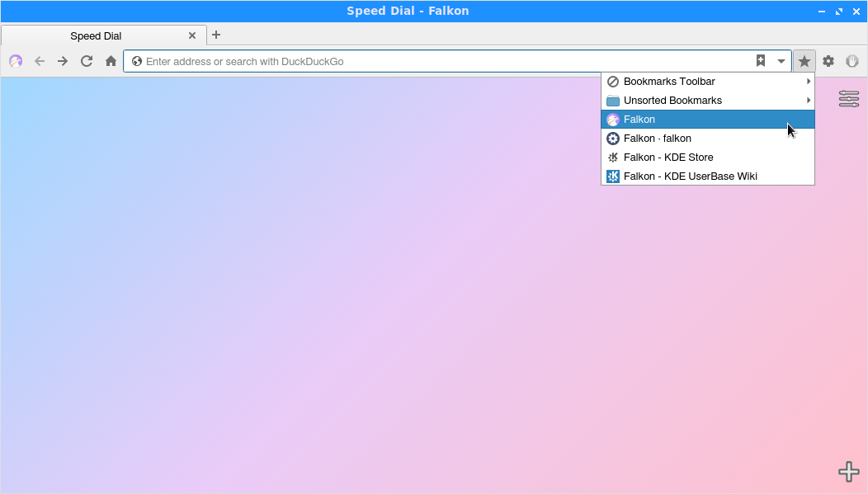
Task: Click the KDE Store favicon
Action: (x=613, y=157)
